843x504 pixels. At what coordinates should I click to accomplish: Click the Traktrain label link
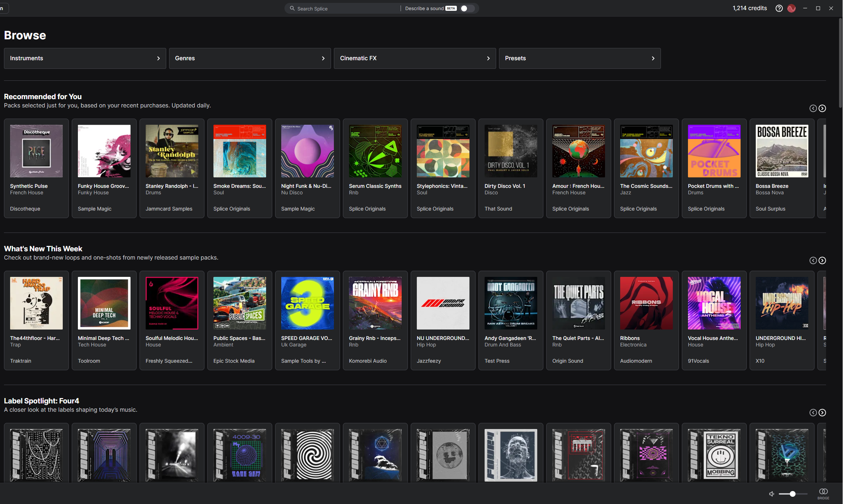(x=21, y=361)
